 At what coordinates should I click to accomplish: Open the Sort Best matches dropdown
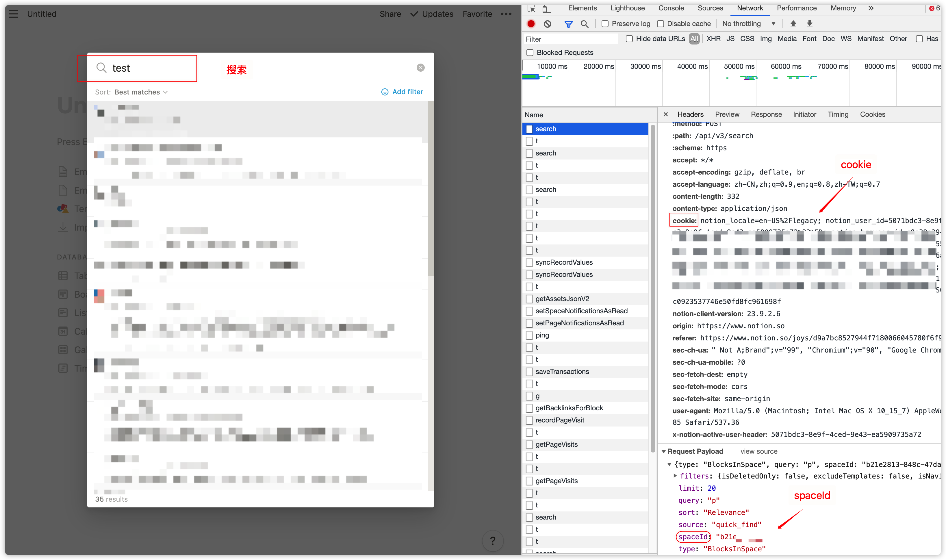pos(141,92)
